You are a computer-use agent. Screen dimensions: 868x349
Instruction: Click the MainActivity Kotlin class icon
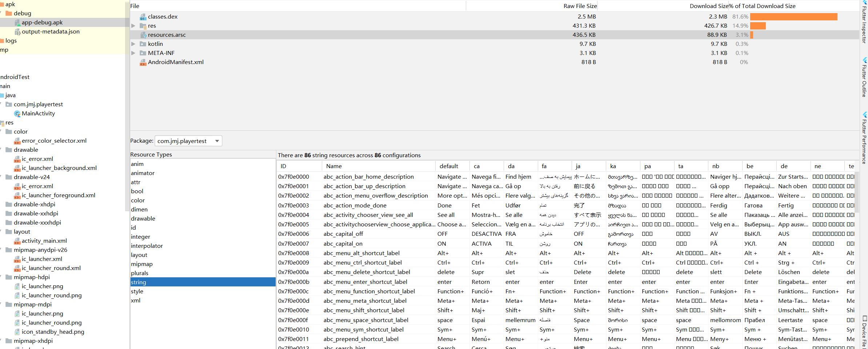(x=17, y=114)
